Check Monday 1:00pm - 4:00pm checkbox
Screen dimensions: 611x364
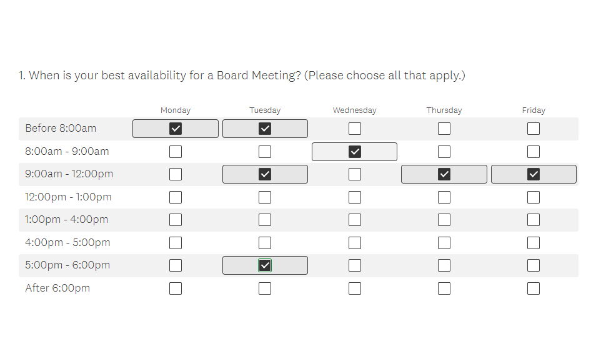click(176, 220)
